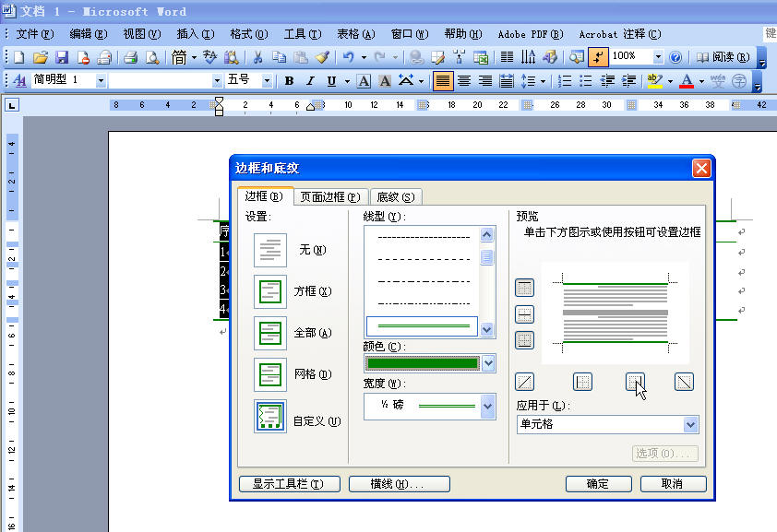Select the green double-line style in list

pyautogui.click(x=422, y=326)
